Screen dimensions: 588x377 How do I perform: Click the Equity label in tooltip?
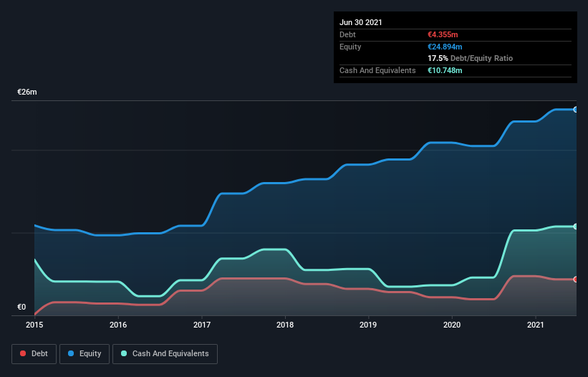click(350, 47)
